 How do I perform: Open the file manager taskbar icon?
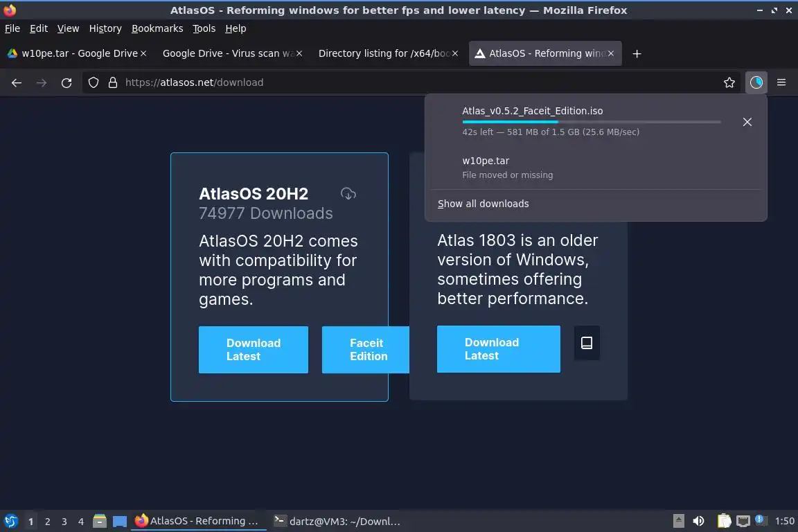point(100,521)
